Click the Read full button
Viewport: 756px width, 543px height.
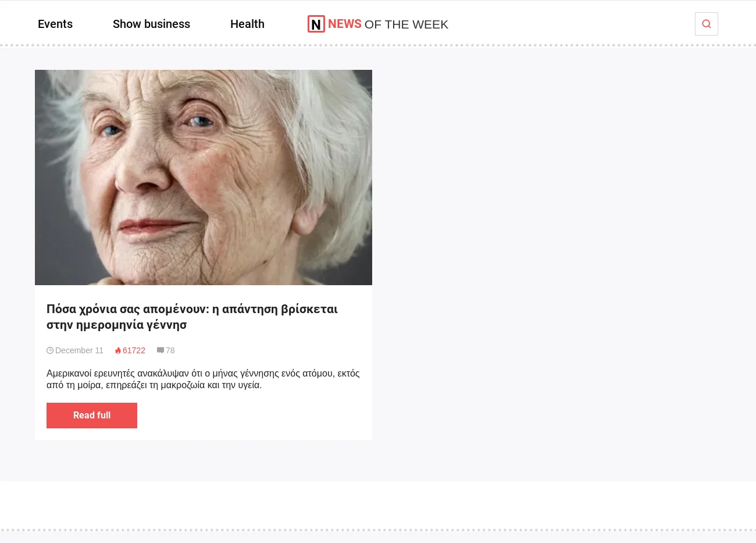pos(92,416)
